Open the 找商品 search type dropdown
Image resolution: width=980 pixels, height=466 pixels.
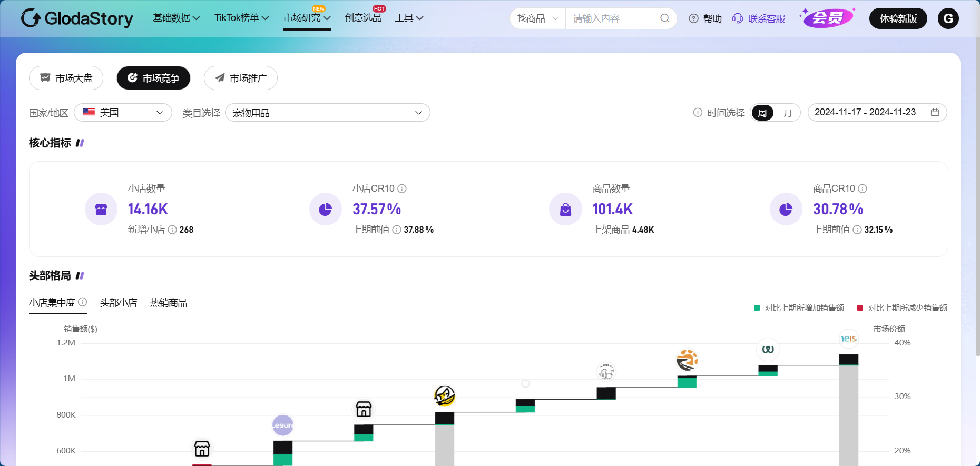537,18
